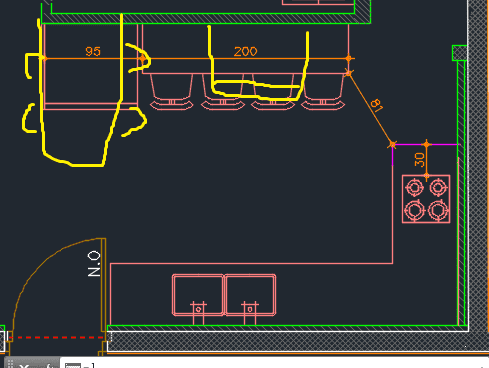Grab the command line drag handle grip
The height and width of the screenshot is (368, 489).
10,364
